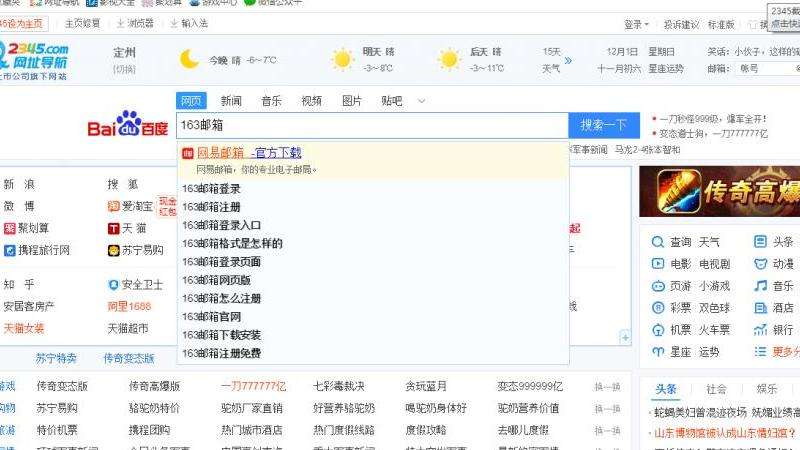
Task: Click the 机票 flight icon
Action: click(x=658, y=330)
